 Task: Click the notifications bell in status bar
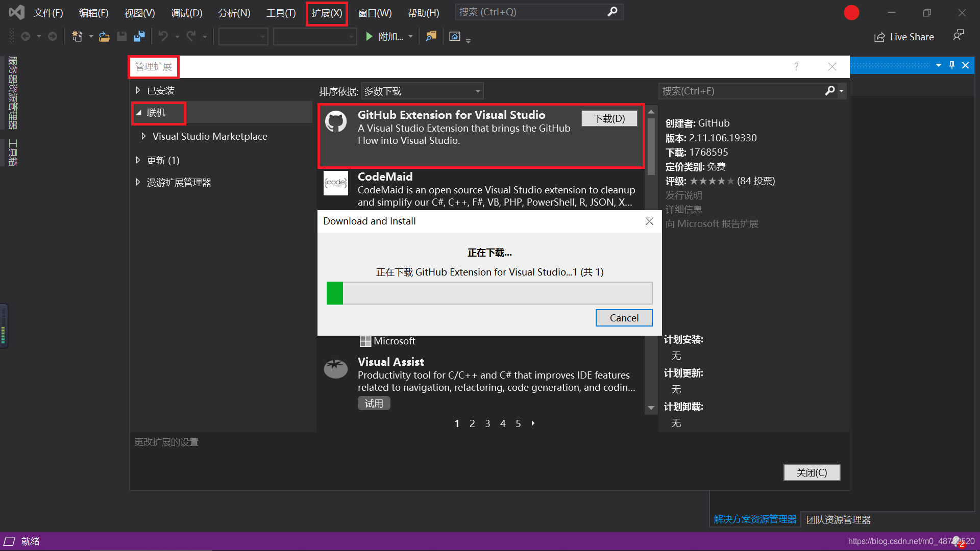958,541
